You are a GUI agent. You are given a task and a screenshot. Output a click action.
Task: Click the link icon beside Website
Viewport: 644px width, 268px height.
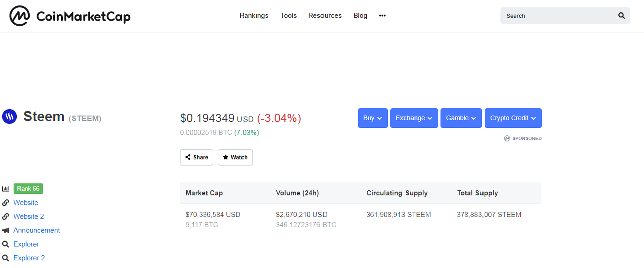pos(5,203)
